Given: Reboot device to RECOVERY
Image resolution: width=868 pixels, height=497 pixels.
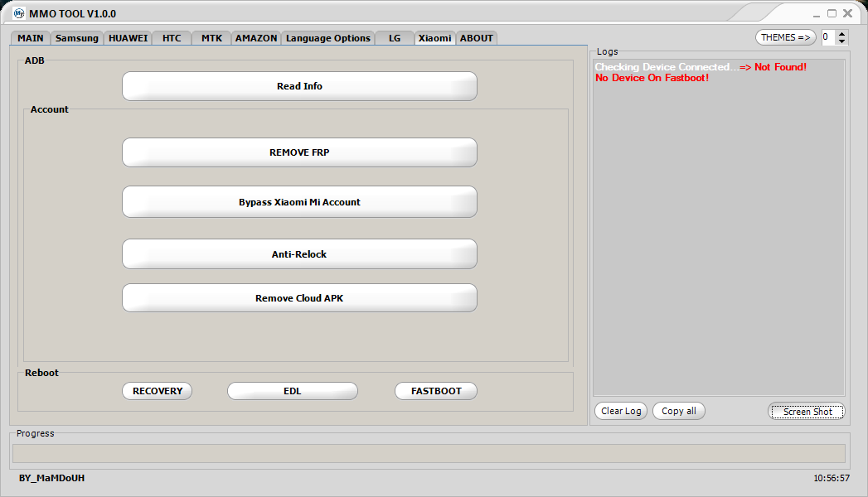Looking at the screenshot, I should [x=158, y=391].
